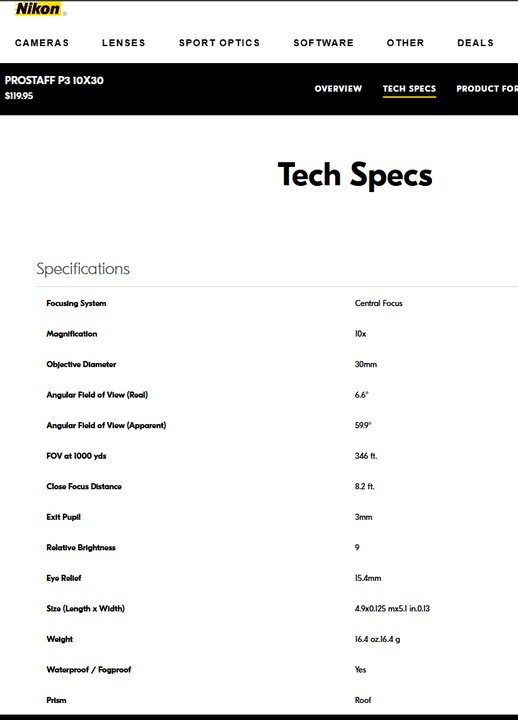This screenshot has height=720, width=518.
Task: Open the Product Forum tab
Action: tap(487, 89)
